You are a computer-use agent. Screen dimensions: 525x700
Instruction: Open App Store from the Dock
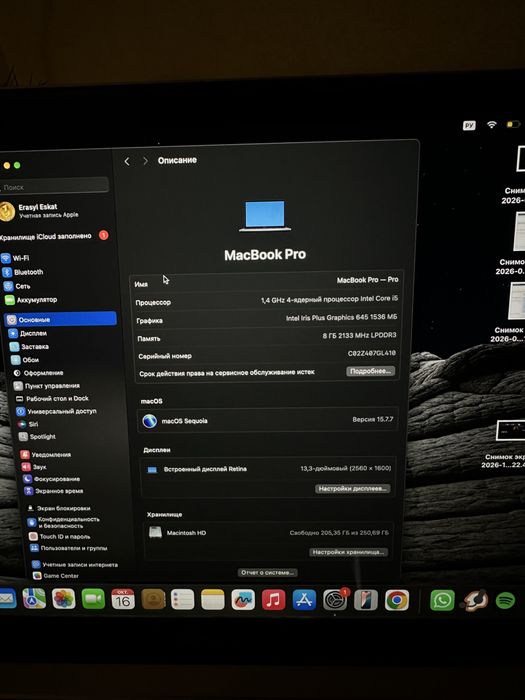tap(304, 600)
